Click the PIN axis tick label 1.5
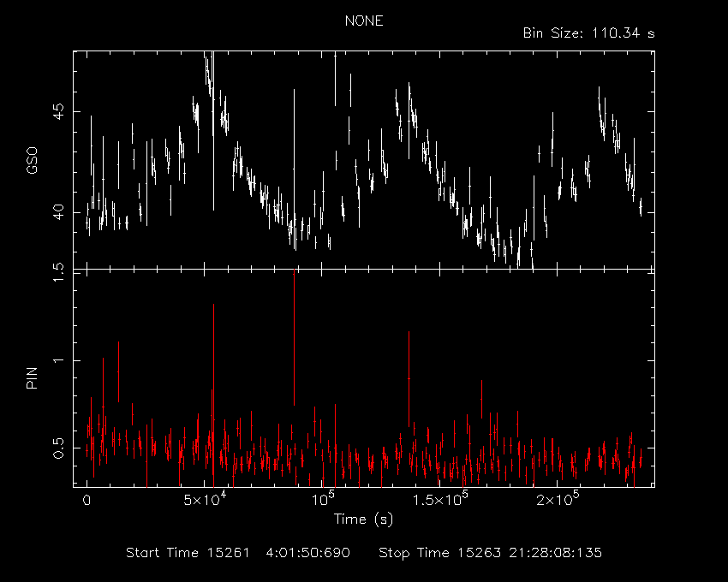Viewport: 728px width, 582px height. (58, 272)
